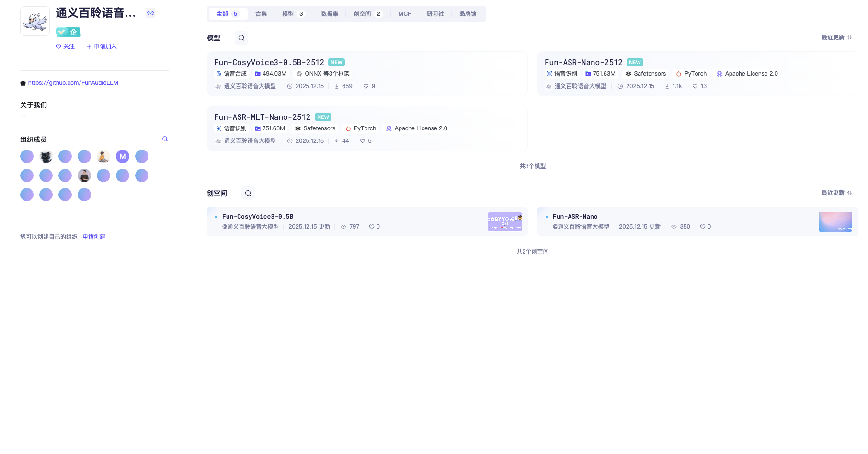Search spaces with the 创空间 magnifier button
This screenshot has width=868, height=454.
(x=248, y=193)
